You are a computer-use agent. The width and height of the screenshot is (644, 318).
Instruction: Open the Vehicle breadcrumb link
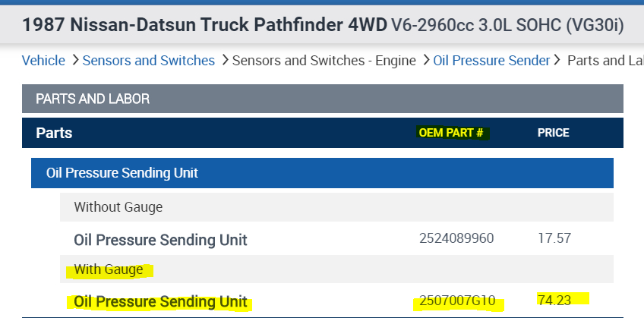(43, 60)
